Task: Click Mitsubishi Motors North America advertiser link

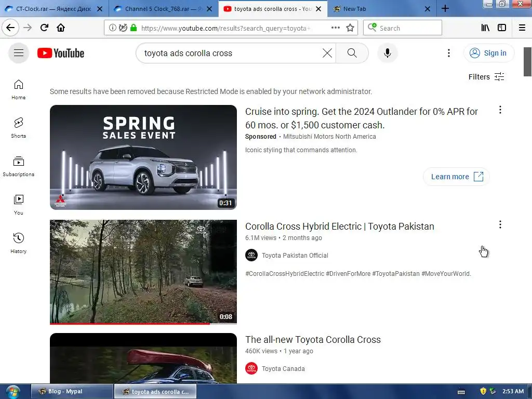Action: 329,137
